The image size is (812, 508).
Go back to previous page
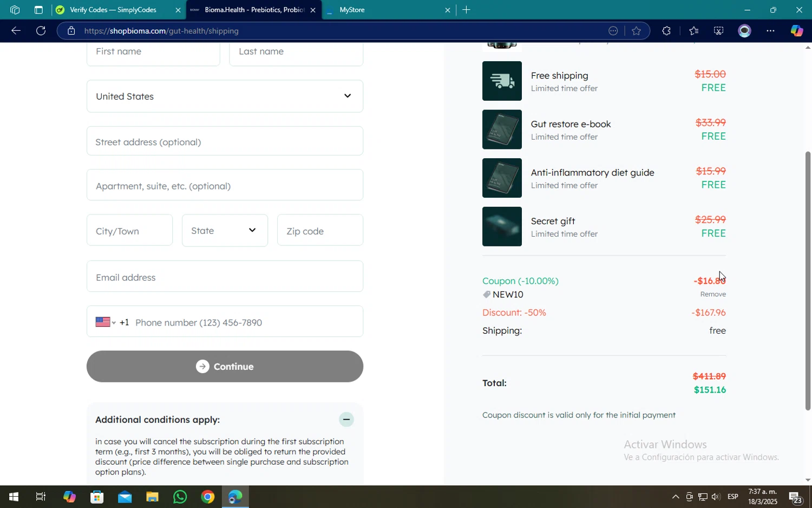(16, 31)
